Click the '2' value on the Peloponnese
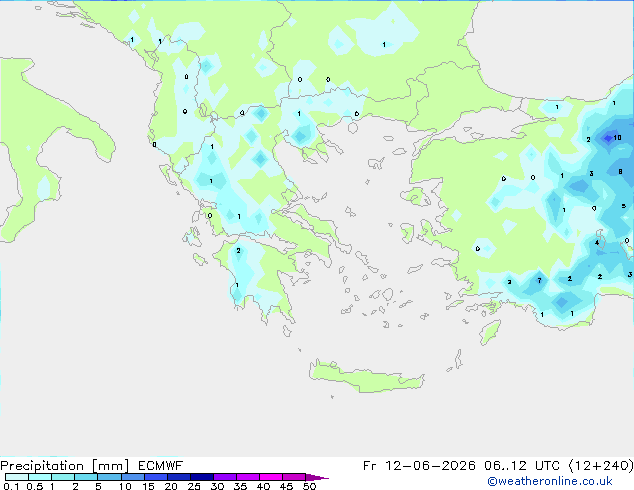Image resolution: width=634 pixels, height=490 pixels. (238, 251)
